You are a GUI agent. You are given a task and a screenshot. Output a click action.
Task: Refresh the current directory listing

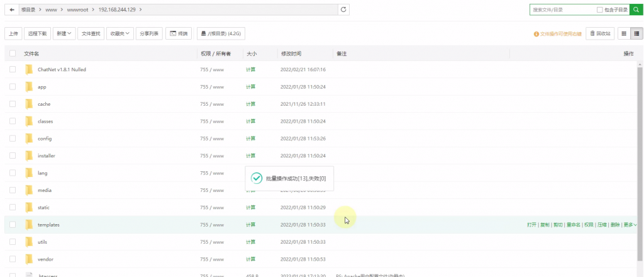[343, 10]
